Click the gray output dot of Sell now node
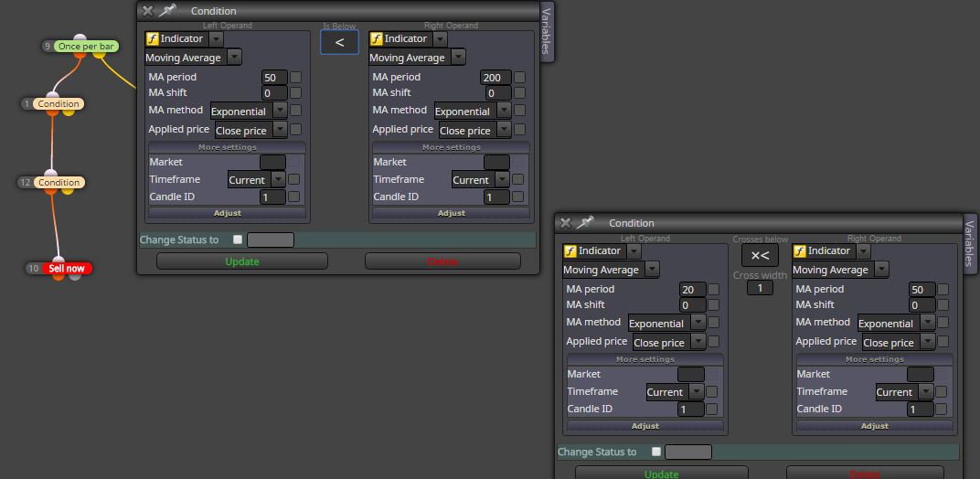The width and height of the screenshot is (980, 479). point(75,276)
